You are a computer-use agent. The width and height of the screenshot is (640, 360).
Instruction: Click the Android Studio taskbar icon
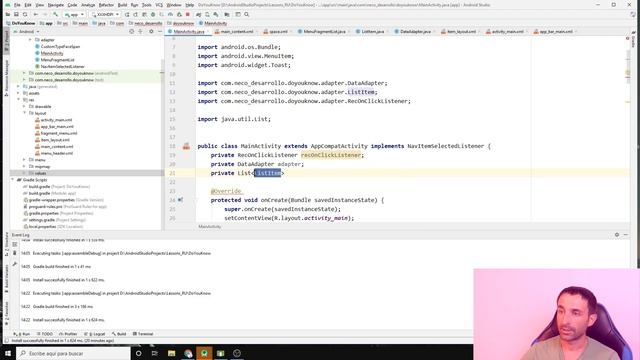(204, 353)
